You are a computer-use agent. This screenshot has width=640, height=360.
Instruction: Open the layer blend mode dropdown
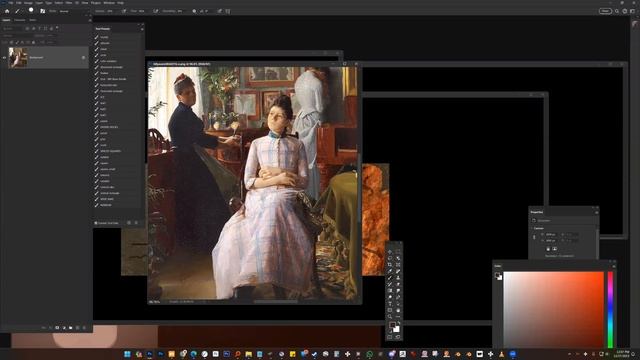coord(17,36)
